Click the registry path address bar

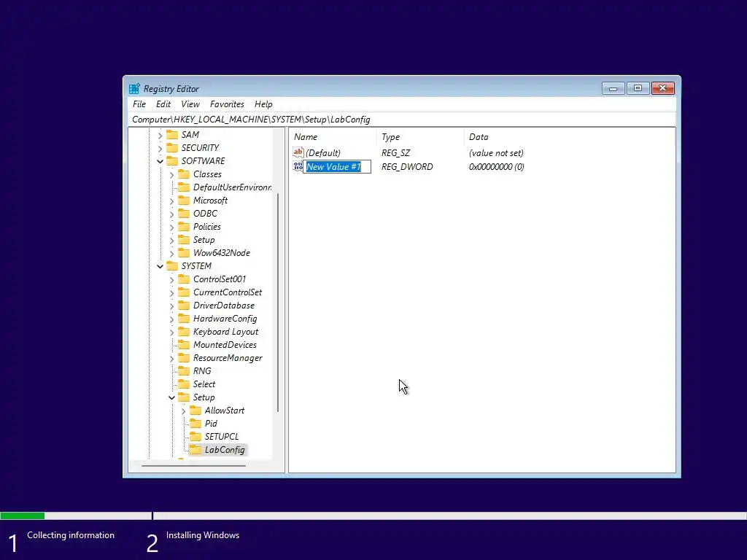(402, 120)
